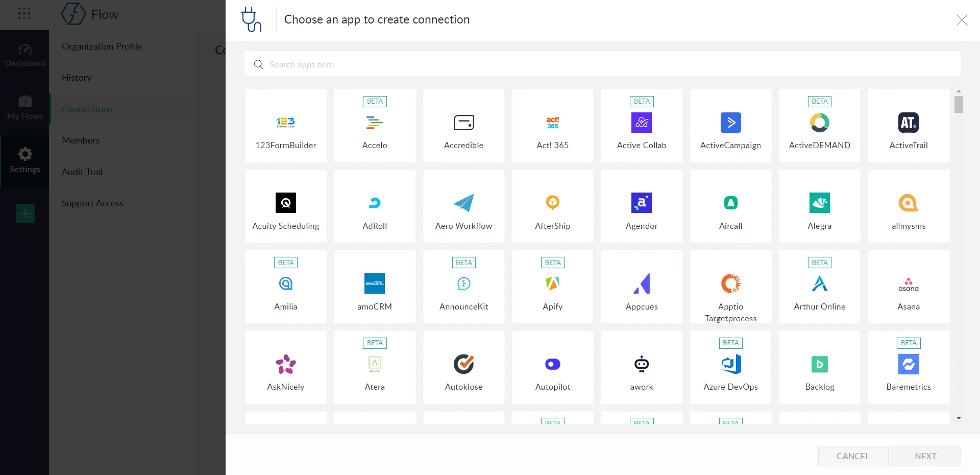
Task: Choose the awork robot icon
Action: [x=642, y=364]
